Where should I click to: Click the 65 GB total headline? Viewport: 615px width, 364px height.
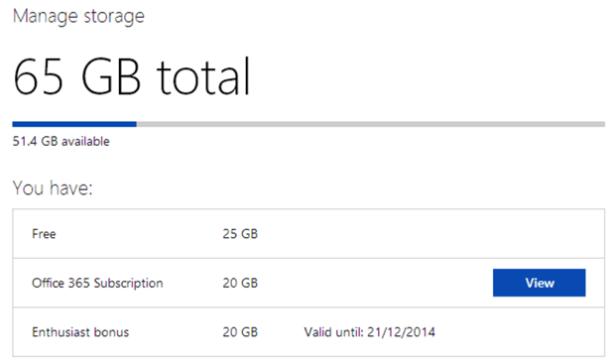click(131, 76)
